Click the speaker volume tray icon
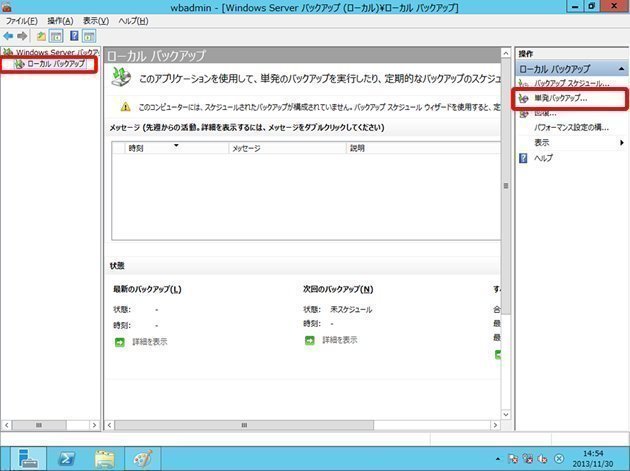The width and height of the screenshot is (630, 471). (542, 459)
